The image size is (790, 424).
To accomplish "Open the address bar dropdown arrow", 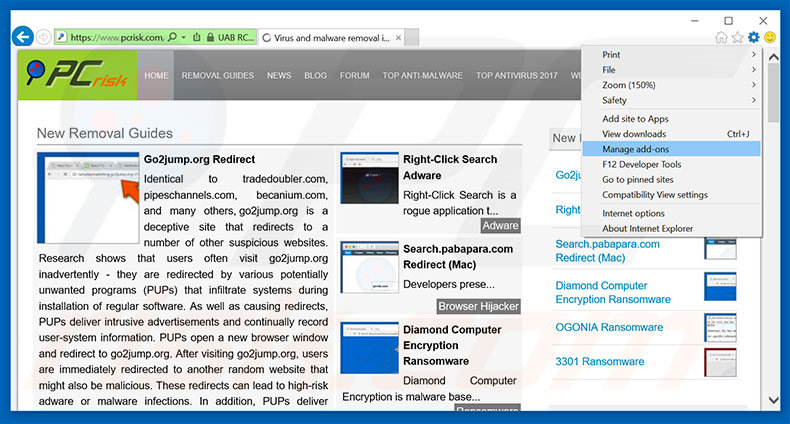I will (x=183, y=37).
